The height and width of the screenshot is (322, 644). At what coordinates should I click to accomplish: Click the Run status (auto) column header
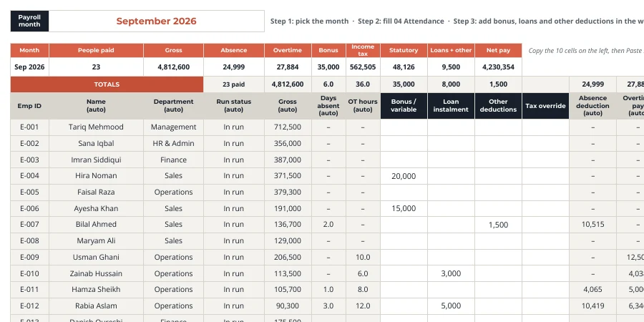tap(234, 106)
